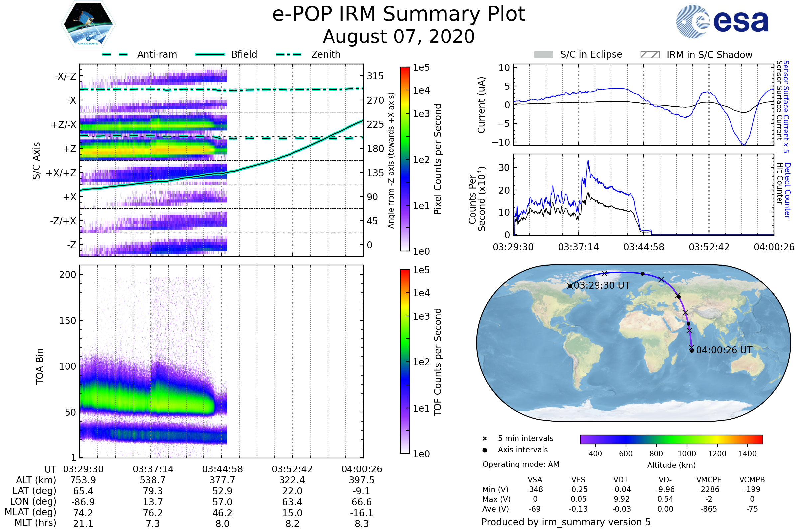Click the IRM in S/C Shadow hatched patch
798x532 pixels.
click(x=650, y=55)
